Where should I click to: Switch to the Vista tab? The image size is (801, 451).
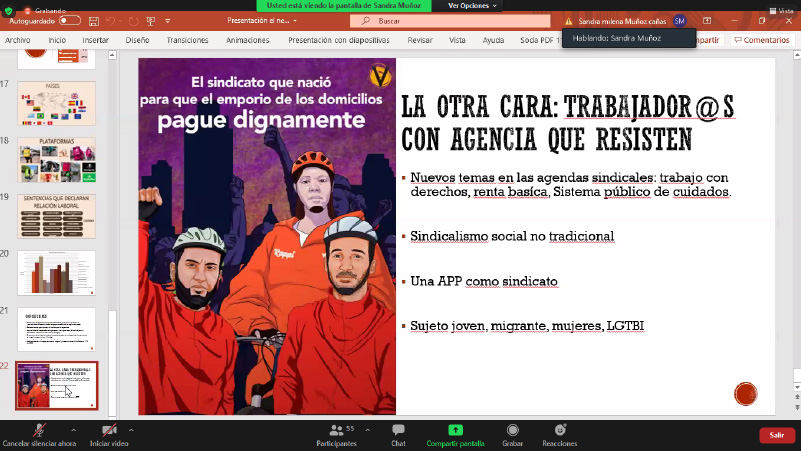pos(457,40)
